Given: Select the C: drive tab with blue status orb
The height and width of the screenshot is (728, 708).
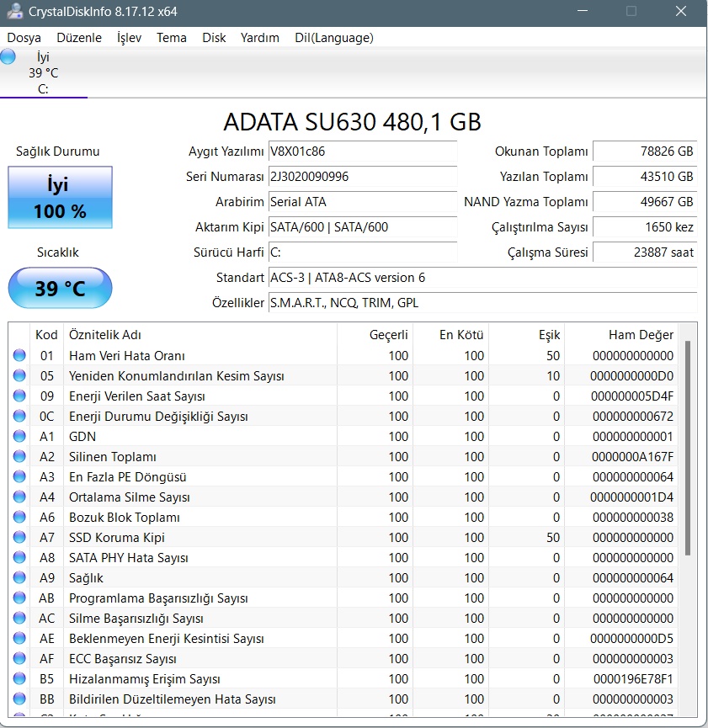Looking at the screenshot, I should pyautogui.click(x=43, y=73).
